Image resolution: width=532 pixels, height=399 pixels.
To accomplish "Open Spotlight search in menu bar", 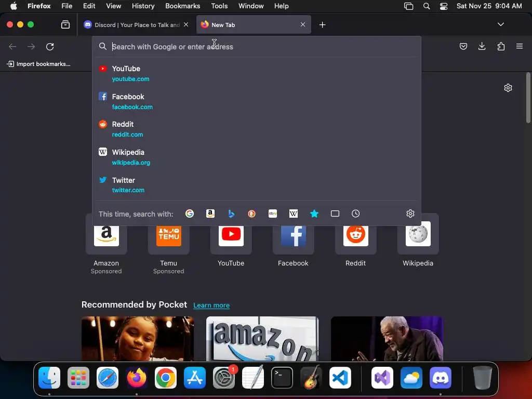I will click(x=427, y=6).
